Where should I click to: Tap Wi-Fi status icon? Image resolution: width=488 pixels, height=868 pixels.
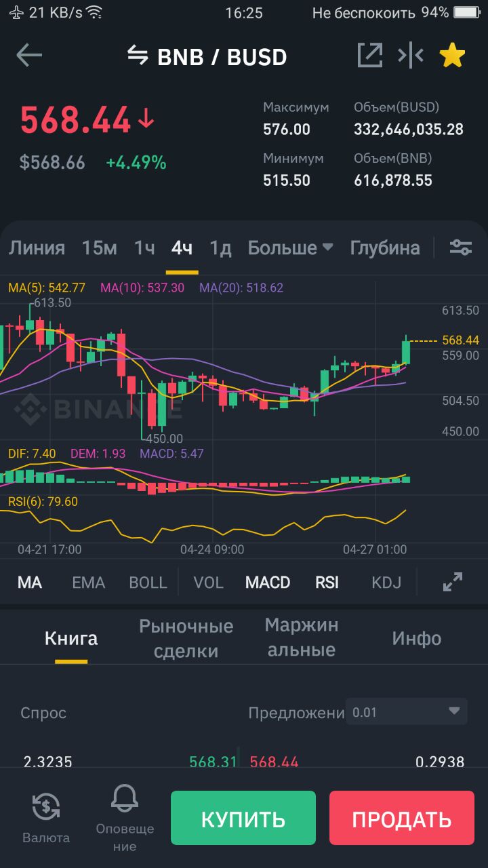click(x=94, y=12)
